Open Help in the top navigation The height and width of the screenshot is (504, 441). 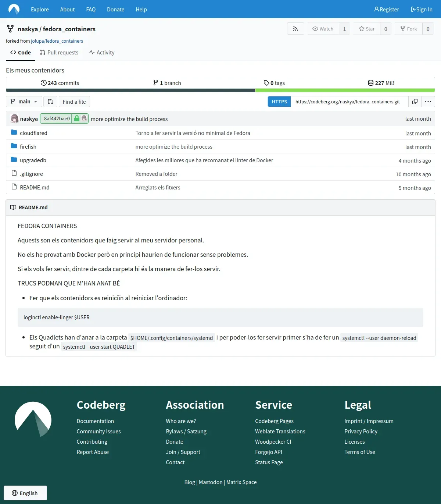click(x=141, y=9)
